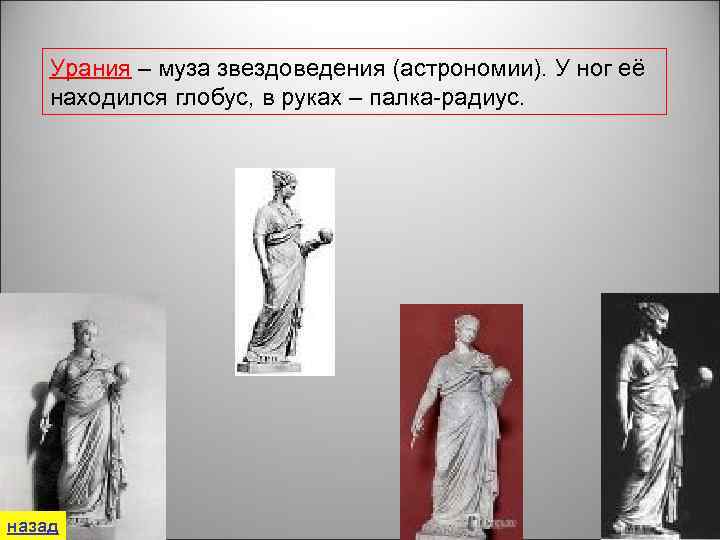This screenshot has width=720, height=540.
Task: Click the text 'находился глобус, в руках – палка-радиус.'
Action: 287,98
